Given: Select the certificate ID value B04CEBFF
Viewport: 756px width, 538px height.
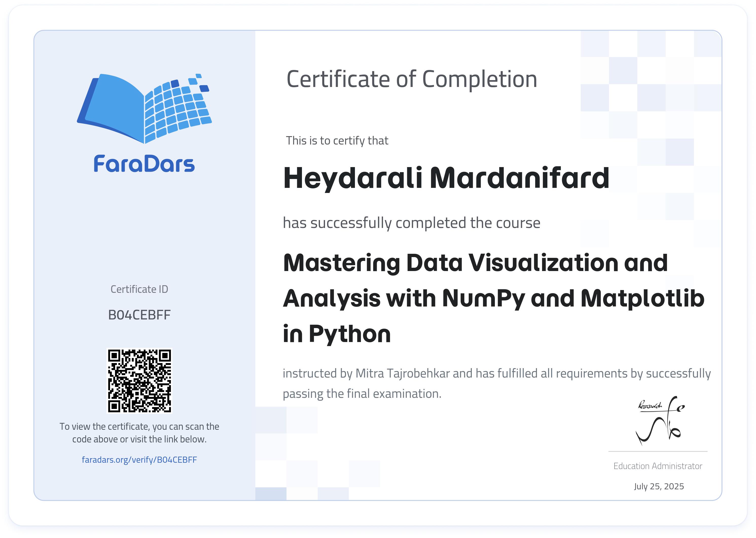Looking at the screenshot, I should 139,315.
